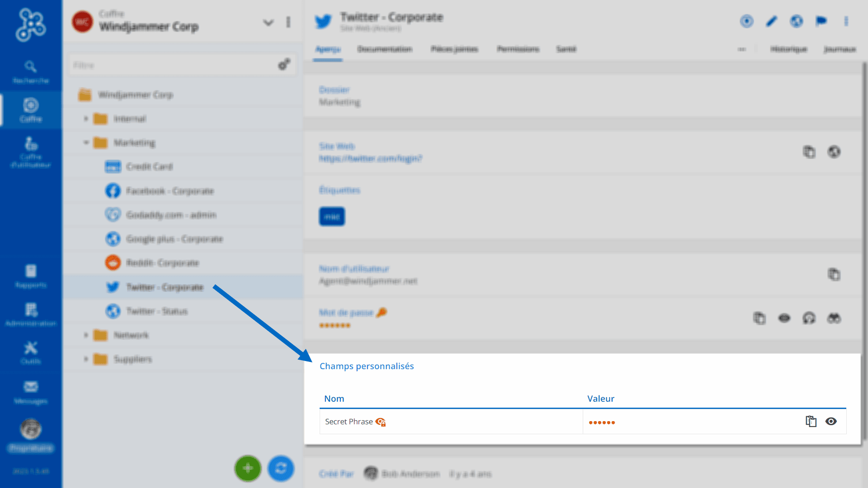Click the green add entry button

point(248,469)
